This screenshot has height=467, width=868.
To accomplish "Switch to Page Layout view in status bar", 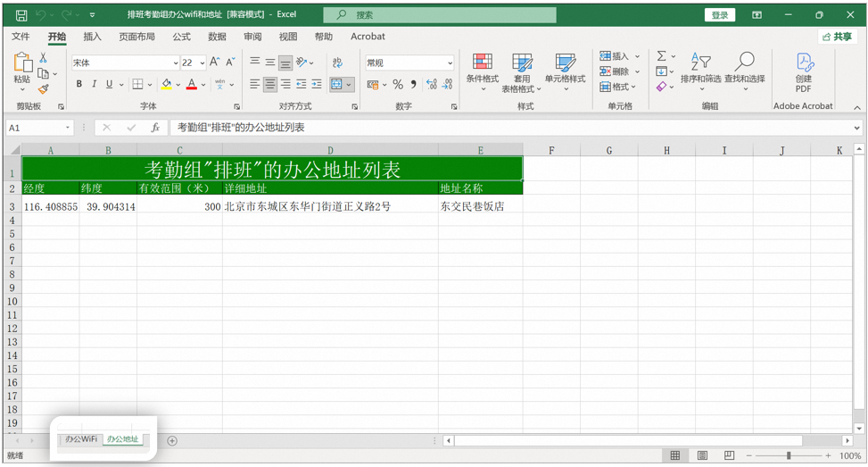I will [702, 455].
